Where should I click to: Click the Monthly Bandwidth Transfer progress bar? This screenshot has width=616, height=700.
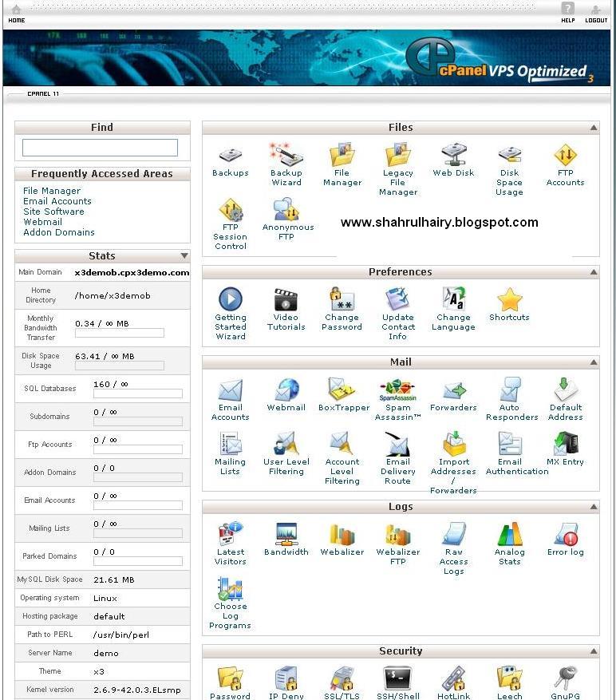tap(120, 333)
